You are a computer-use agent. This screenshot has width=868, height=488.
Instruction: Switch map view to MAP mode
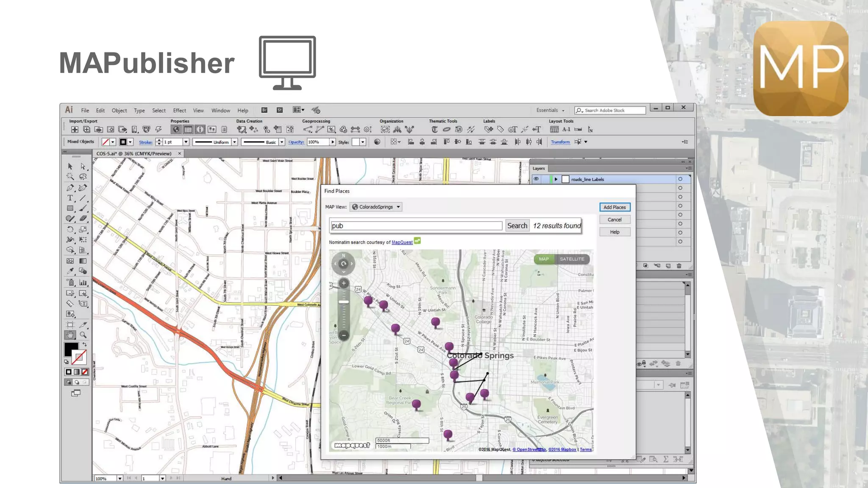tap(544, 259)
